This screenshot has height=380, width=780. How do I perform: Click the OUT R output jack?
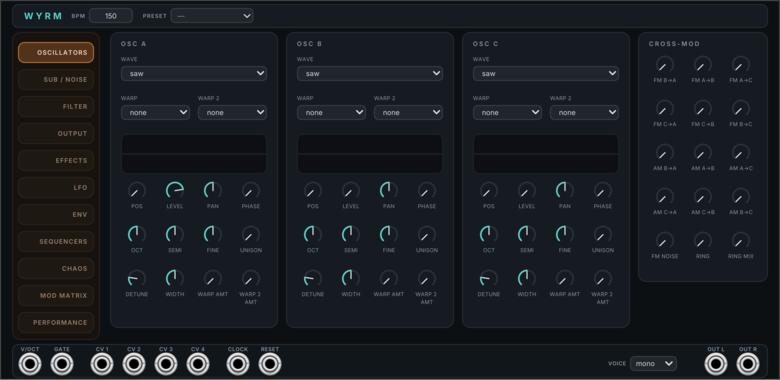748,364
